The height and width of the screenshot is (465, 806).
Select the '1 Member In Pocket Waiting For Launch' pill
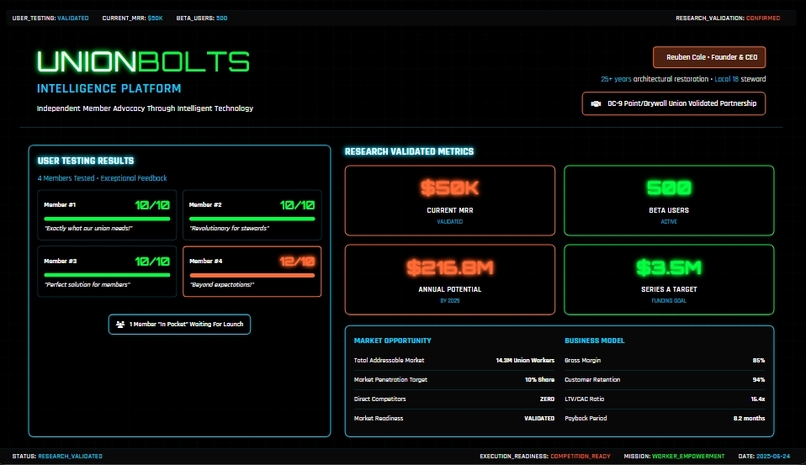[x=179, y=324]
